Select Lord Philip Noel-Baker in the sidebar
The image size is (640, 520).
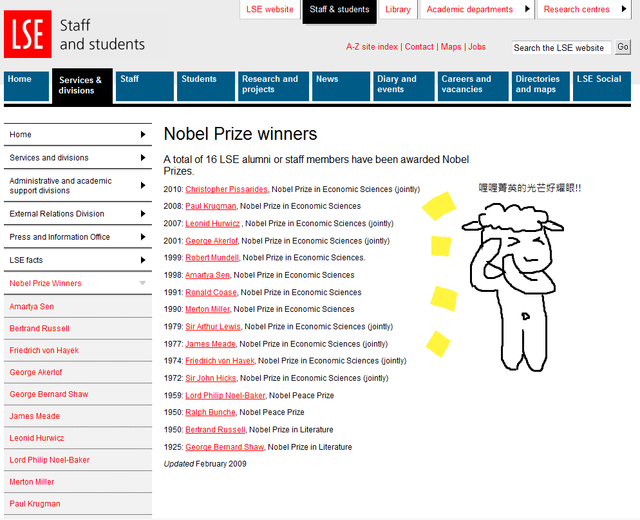click(x=78, y=460)
